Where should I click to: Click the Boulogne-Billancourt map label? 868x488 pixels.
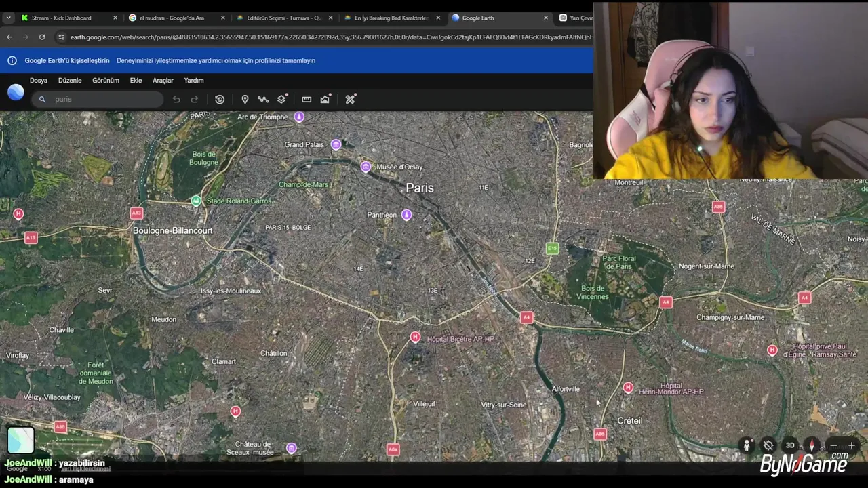pos(173,230)
